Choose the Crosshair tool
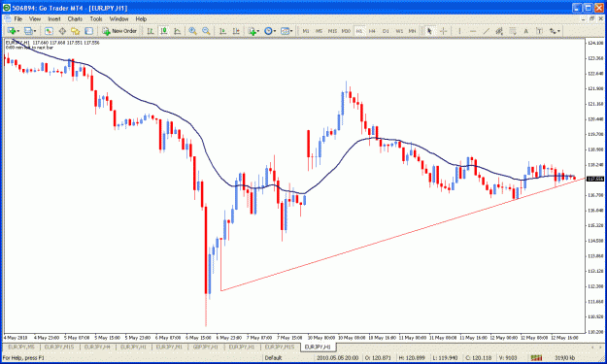 tap(443, 31)
